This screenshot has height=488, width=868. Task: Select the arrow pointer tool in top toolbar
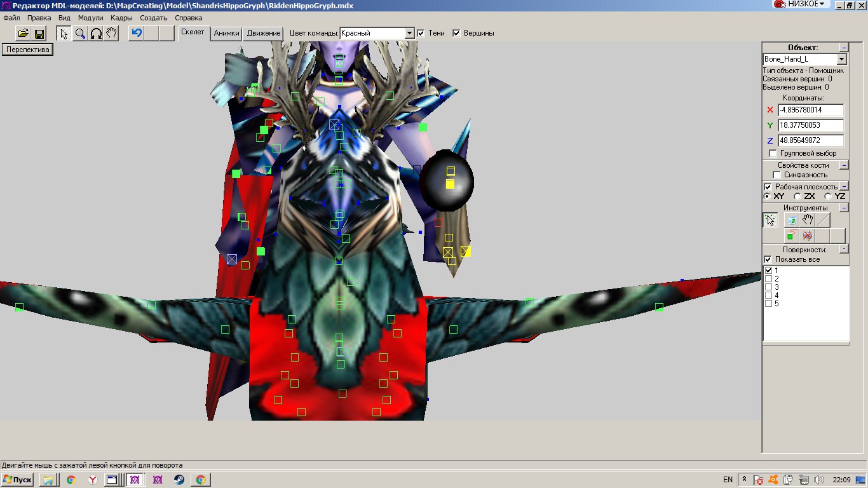point(64,34)
